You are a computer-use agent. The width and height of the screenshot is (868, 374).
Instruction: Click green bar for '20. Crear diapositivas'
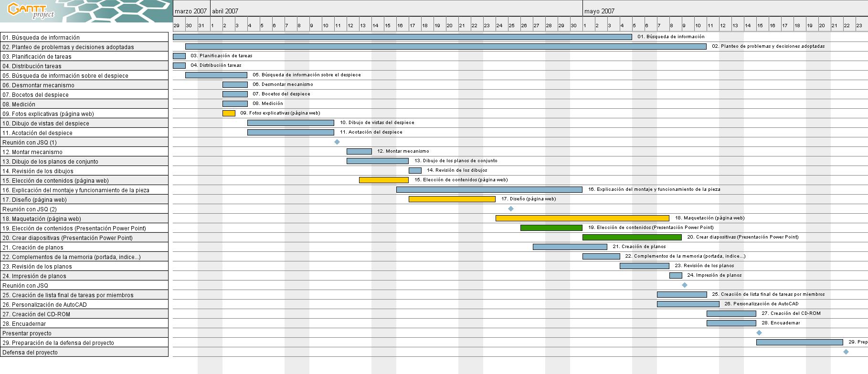pyautogui.click(x=632, y=237)
